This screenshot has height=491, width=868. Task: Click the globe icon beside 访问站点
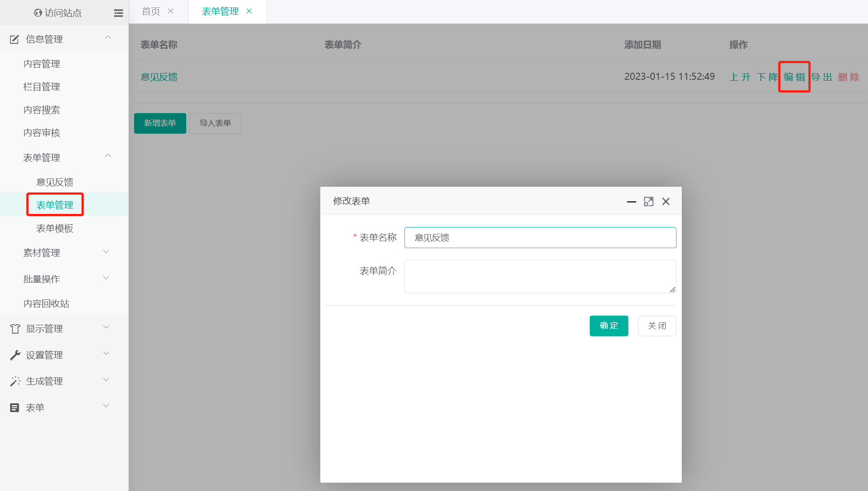coord(38,13)
